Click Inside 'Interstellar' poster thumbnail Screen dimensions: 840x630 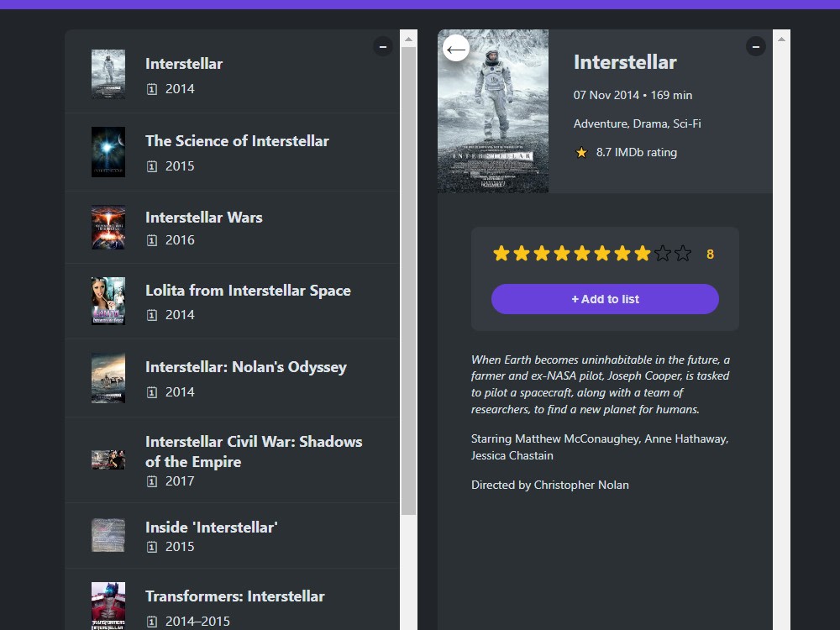[108, 536]
